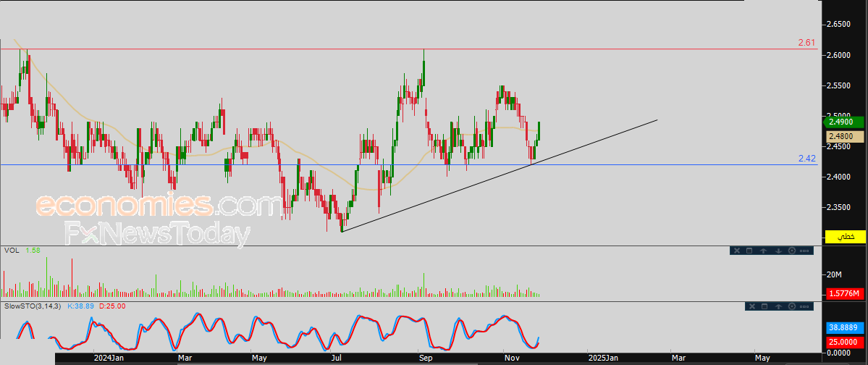Click the blue 38.8889 K value tag

point(846,327)
